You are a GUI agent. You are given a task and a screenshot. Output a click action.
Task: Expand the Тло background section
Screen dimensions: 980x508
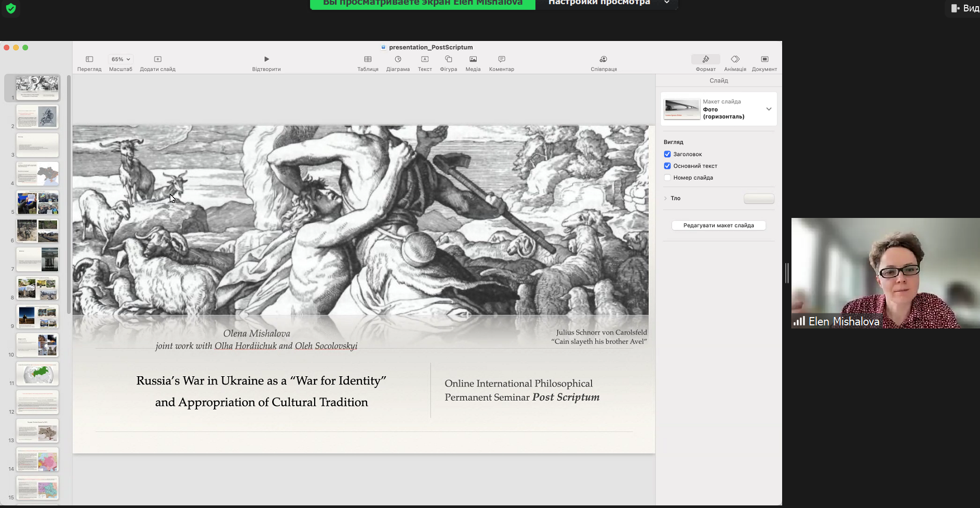[665, 198]
